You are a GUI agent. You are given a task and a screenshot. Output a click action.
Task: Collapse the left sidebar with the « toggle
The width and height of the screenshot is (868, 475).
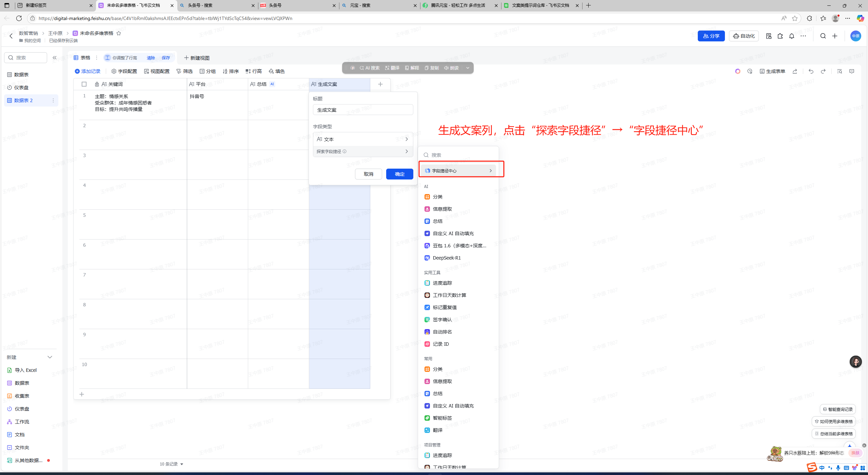click(55, 57)
